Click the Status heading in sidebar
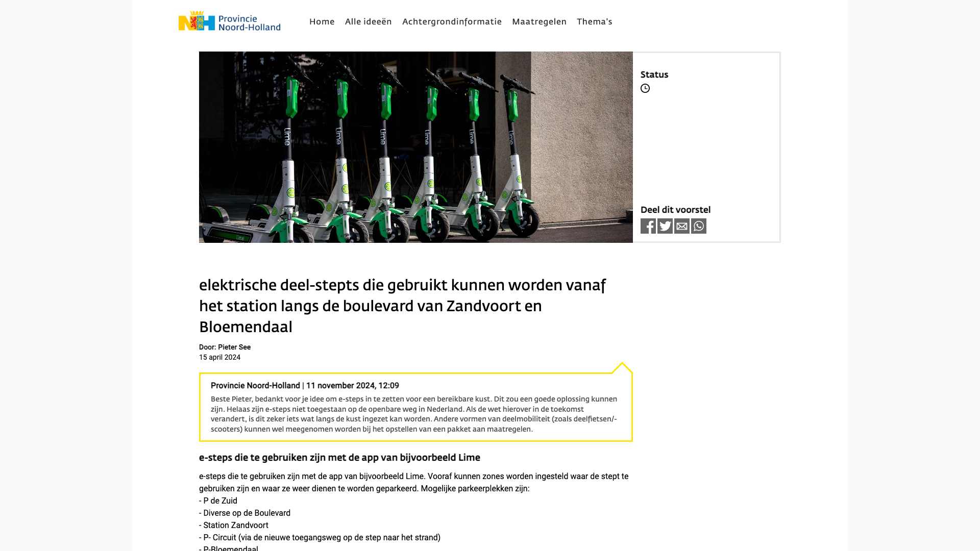 coord(654,74)
